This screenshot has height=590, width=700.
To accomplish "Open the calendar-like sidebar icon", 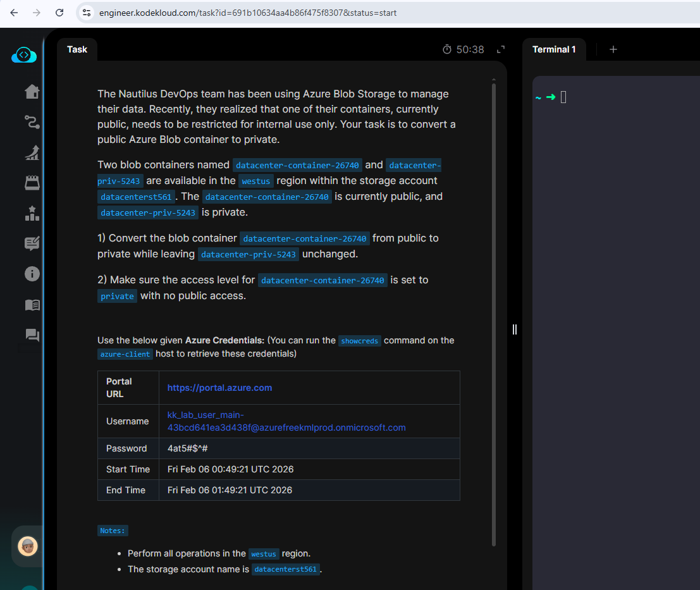I will coord(32,183).
